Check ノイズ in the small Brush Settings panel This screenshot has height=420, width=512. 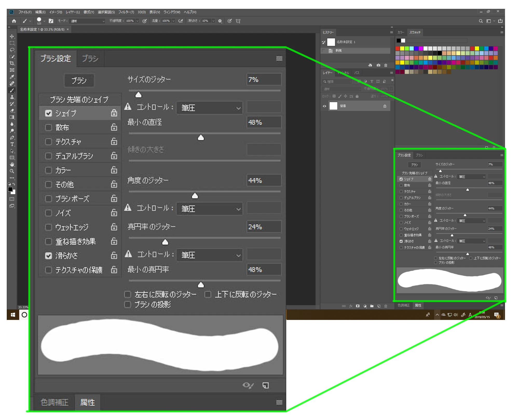click(401, 223)
